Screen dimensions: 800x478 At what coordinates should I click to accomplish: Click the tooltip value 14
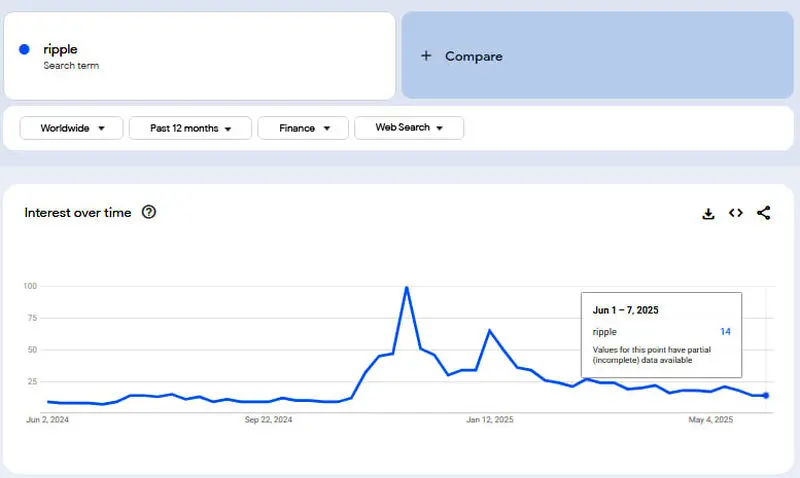click(725, 332)
